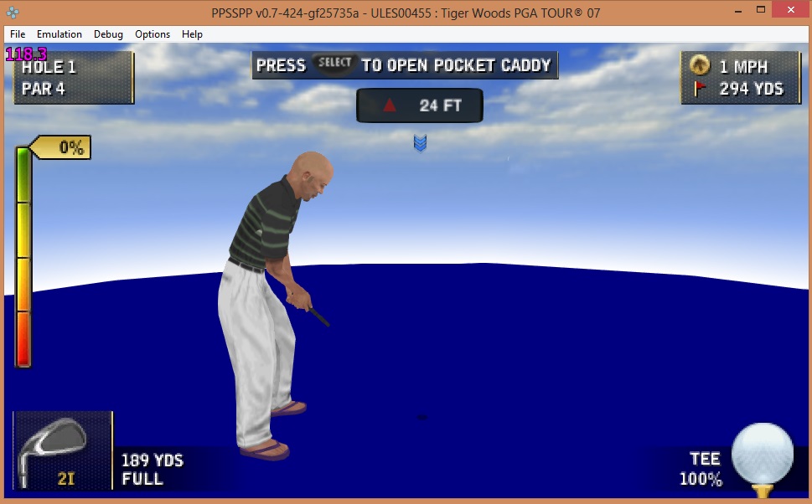Screen dimensions: 812x504
Task: Click the swing power meter bar
Action: pos(23,257)
